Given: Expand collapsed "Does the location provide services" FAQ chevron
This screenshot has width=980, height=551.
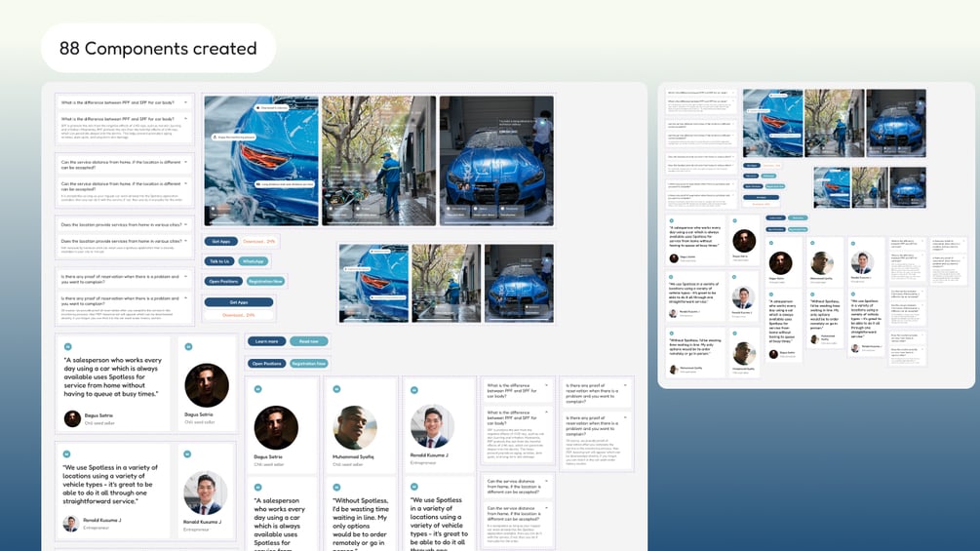Looking at the screenshot, I should point(185,224).
